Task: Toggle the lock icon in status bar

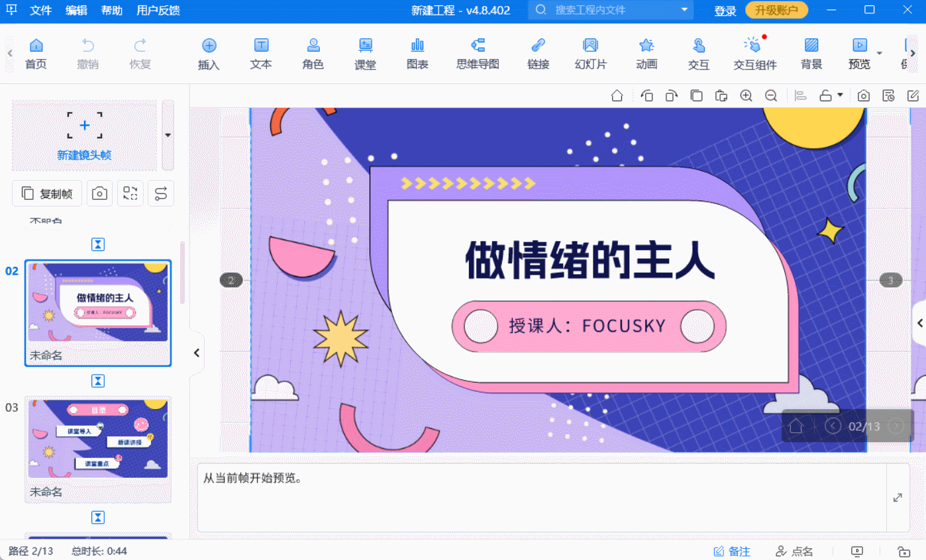Action: pyautogui.click(x=903, y=551)
